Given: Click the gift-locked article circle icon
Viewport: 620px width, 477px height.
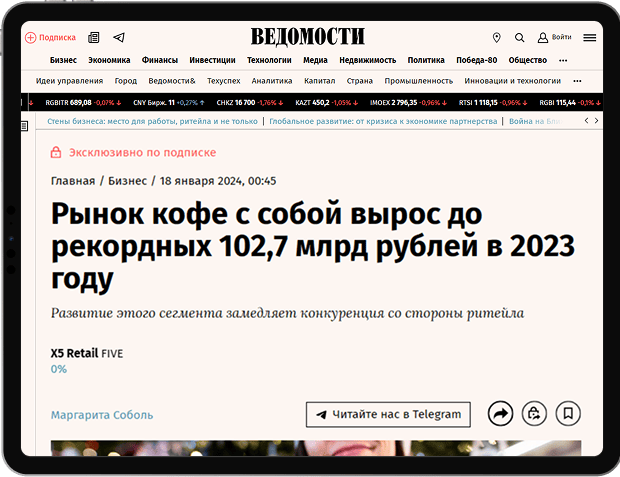Looking at the screenshot, I should (x=534, y=414).
